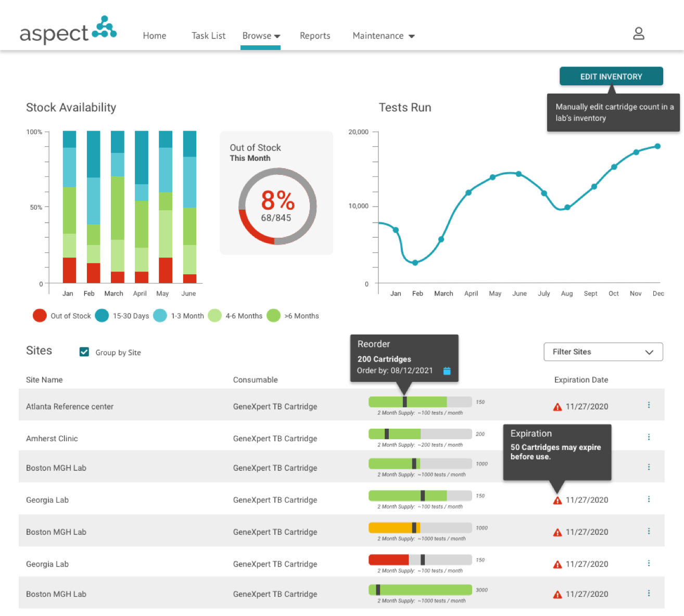This screenshot has width=684, height=616.
Task: Click warning triangle in Atlanta Reference center row
Action: [558, 407]
